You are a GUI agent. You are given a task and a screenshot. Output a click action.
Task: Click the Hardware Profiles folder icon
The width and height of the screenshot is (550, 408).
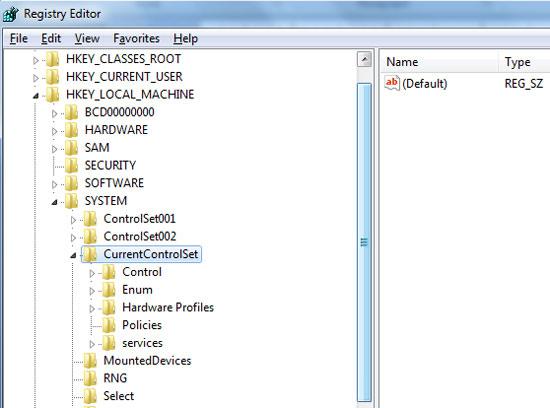pyautogui.click(x=109, y=307)
